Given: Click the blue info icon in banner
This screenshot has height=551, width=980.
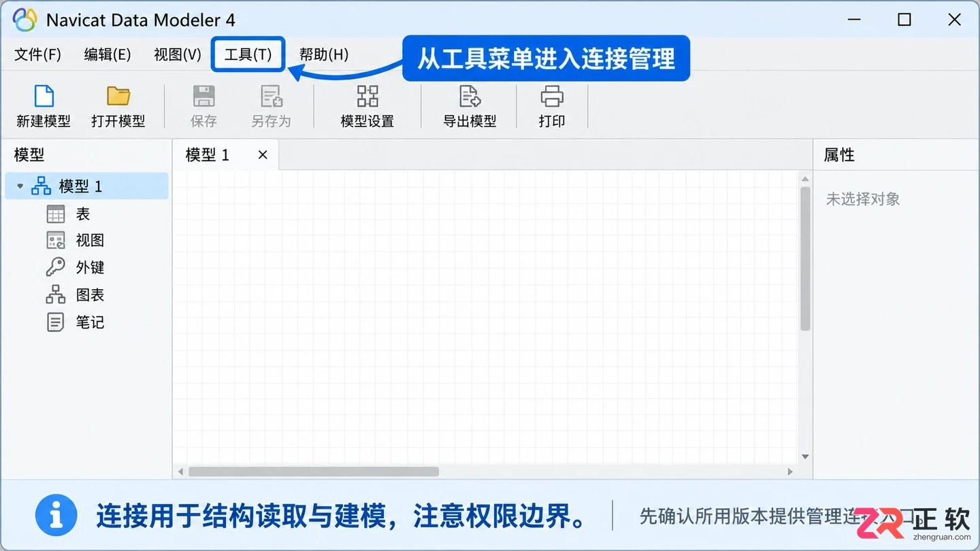Looking at the screenshot, I should (x=56, y=516).
